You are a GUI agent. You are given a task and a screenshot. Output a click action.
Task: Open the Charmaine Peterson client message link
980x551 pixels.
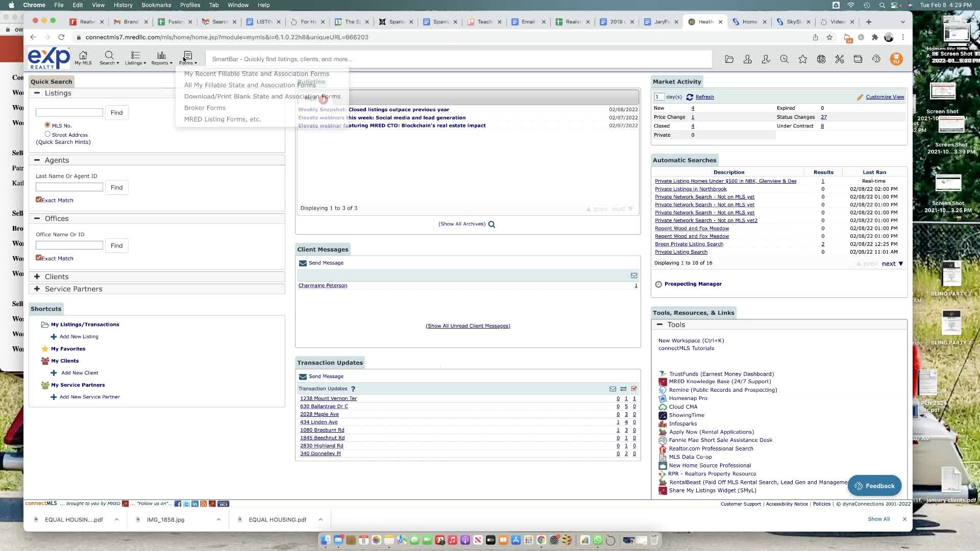pos(323,286)
